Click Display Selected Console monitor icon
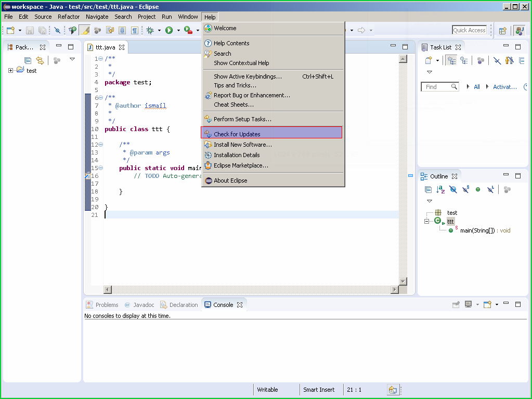The image size is (532, 399). (468, 304)
